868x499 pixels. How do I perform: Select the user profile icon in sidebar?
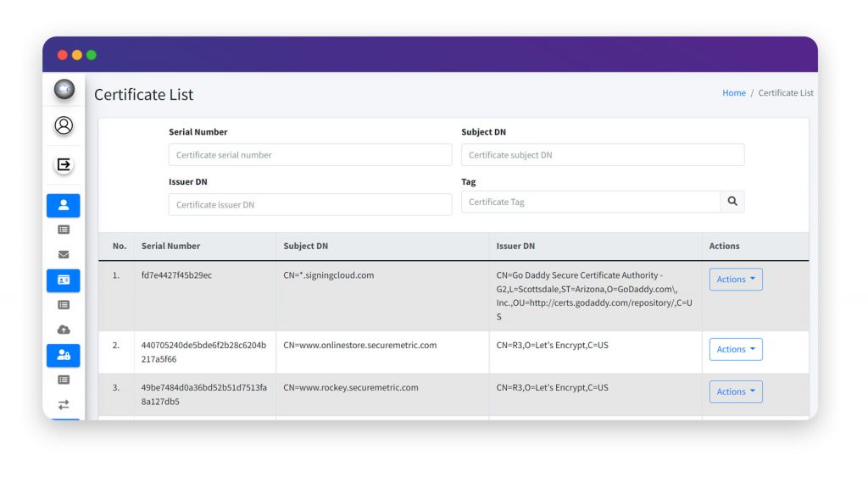(64, 125)
